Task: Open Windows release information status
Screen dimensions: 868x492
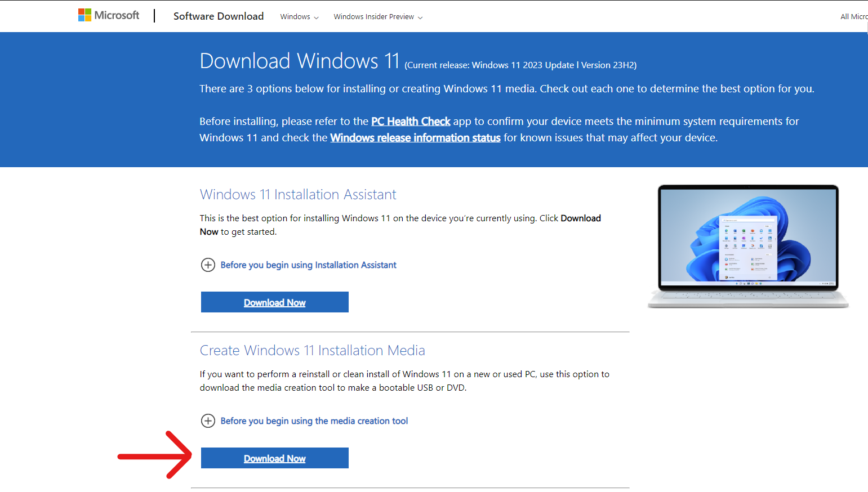Action: (415, 137)
